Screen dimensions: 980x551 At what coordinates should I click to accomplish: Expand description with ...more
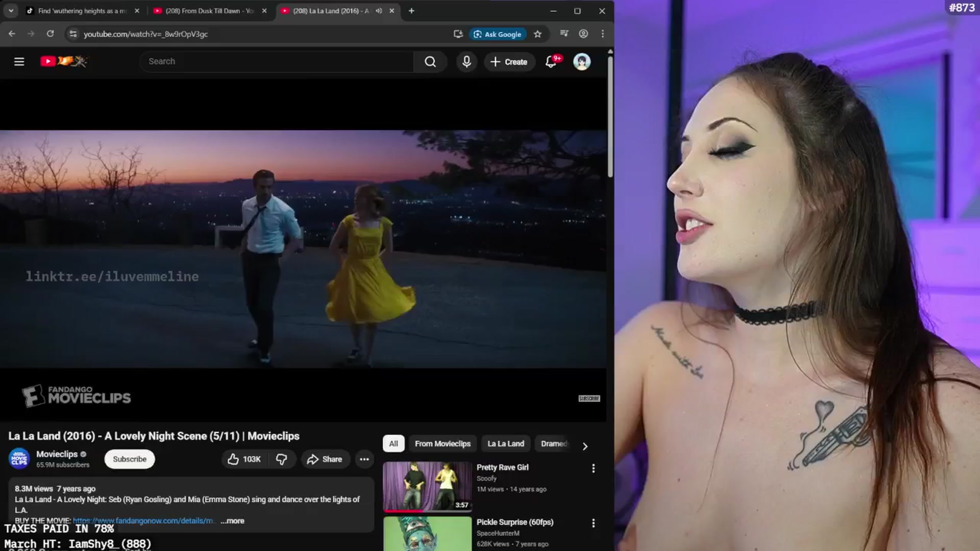tap(233, 521)
